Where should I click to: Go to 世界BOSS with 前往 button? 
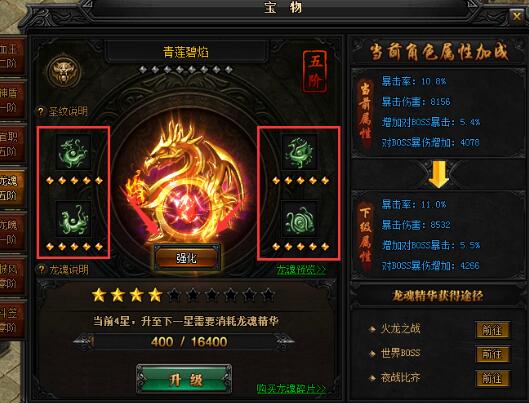click(x=492, y=354)
